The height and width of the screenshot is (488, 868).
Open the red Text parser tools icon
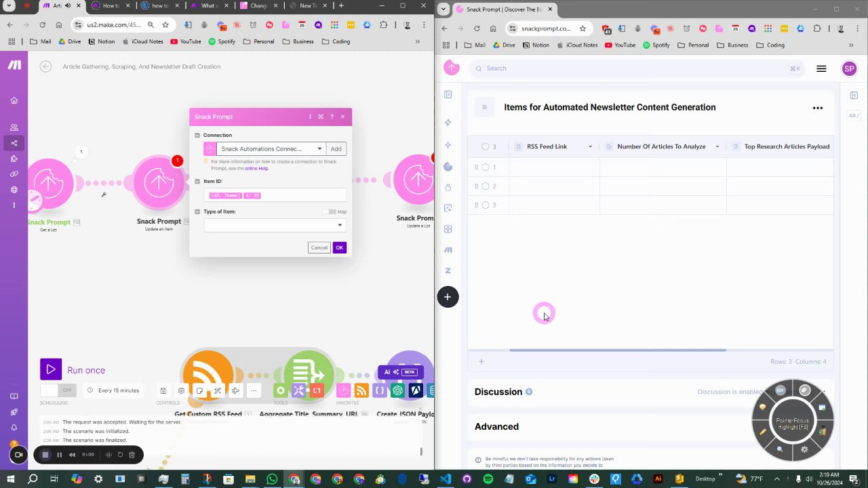coord(317,390)
